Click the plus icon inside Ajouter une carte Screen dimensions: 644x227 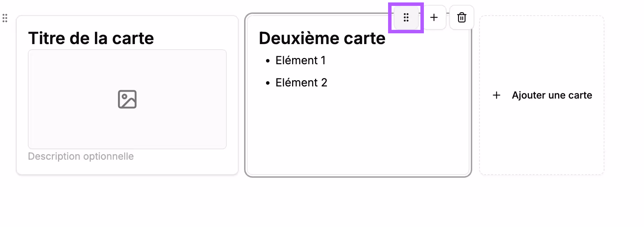coord(496,95)
